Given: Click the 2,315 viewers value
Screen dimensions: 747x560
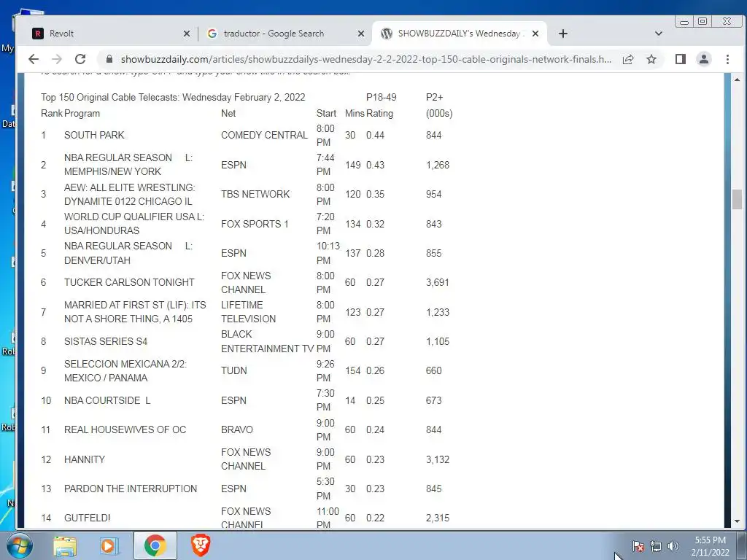Looking at the screenshot, I should coord(438,518).
